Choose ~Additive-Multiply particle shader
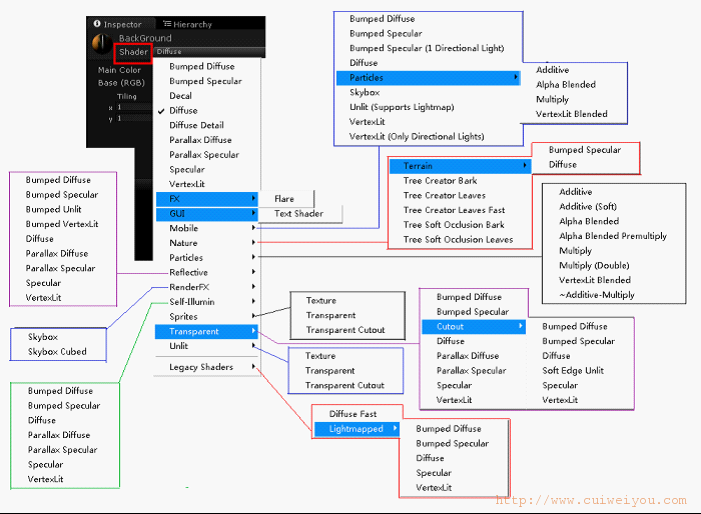Image resolution: width=701 pixels, height=514 pixels. (x=597, y=295)
